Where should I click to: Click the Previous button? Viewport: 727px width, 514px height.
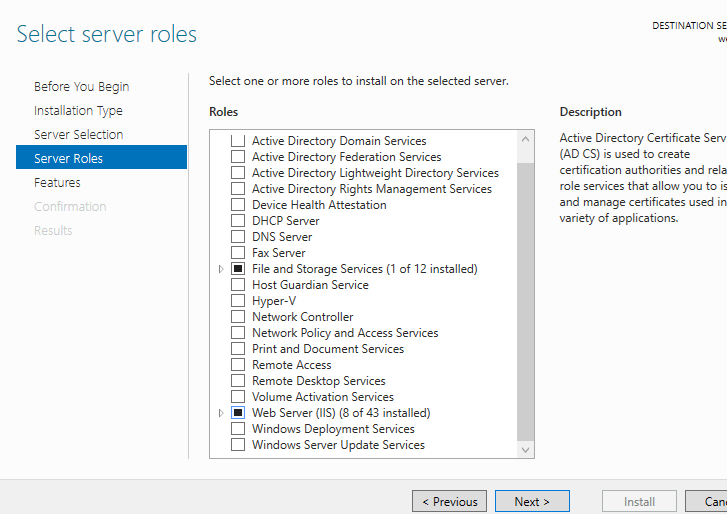(449, 501)
